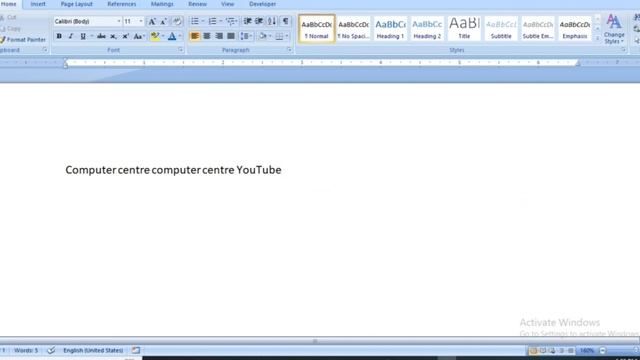Open highlight color dropdown arrow

coord(163,36)
